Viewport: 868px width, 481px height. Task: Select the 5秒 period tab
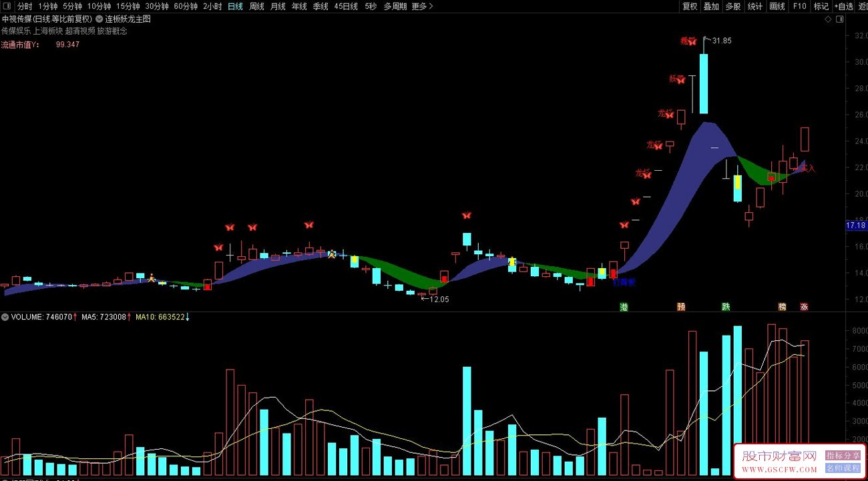pos(371,6)
